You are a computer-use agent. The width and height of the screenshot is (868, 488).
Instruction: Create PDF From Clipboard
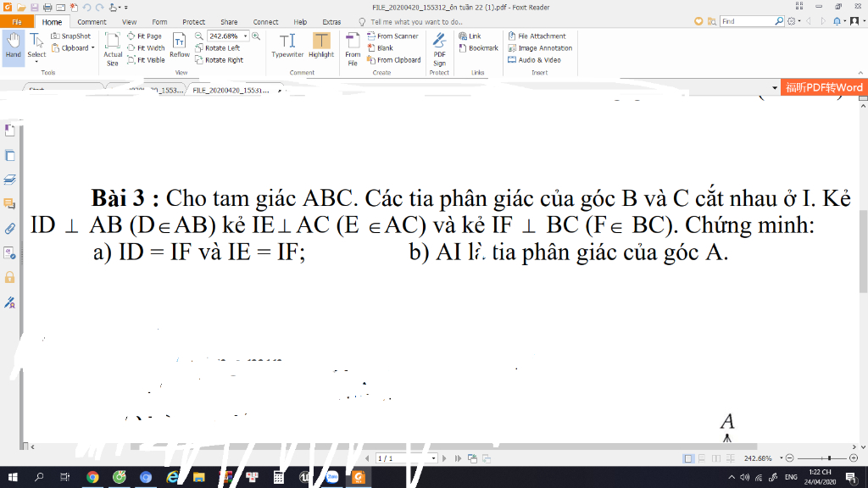click(393, 60)
